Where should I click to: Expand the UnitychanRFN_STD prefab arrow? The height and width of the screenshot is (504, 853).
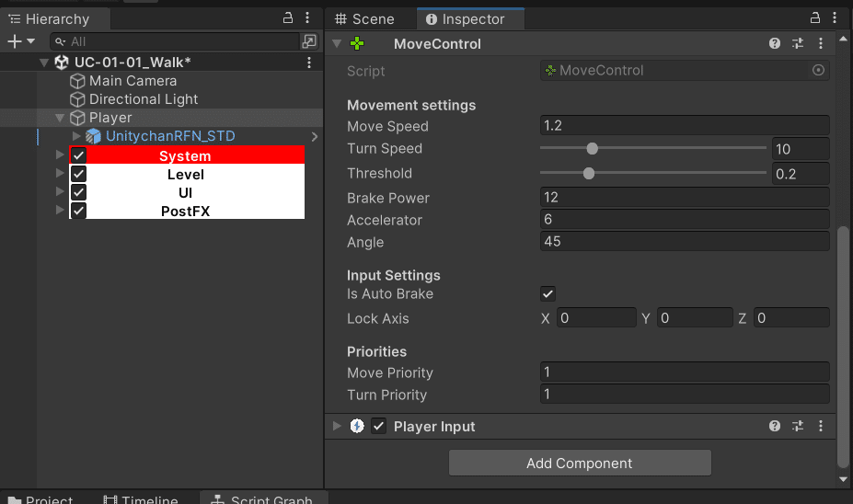coord(76,136)
